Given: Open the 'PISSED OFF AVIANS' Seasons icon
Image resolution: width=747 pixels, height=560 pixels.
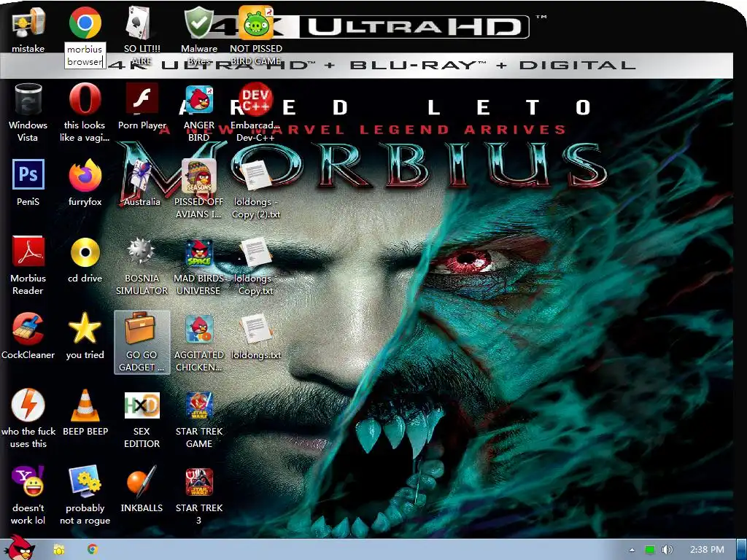Looking at the screenshot, I should point(198,175).
